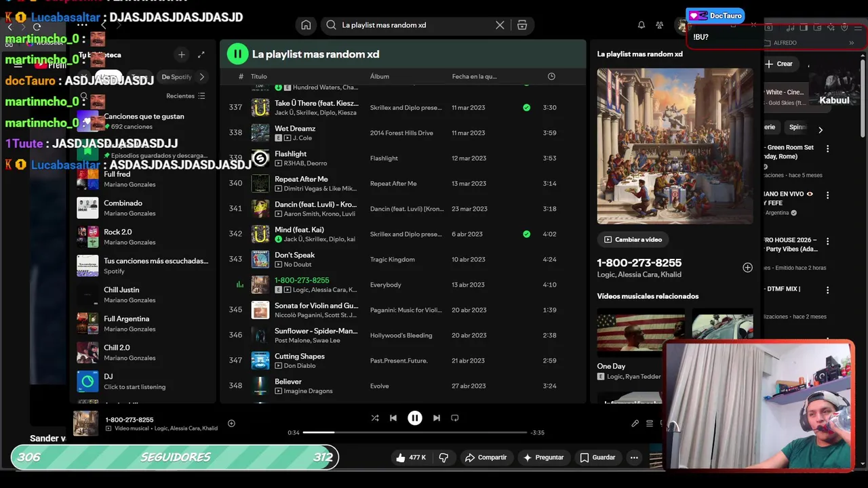The width and height of the screenshot is (868, 488).
Task: Toggle repeat mode
Action: 455,418
